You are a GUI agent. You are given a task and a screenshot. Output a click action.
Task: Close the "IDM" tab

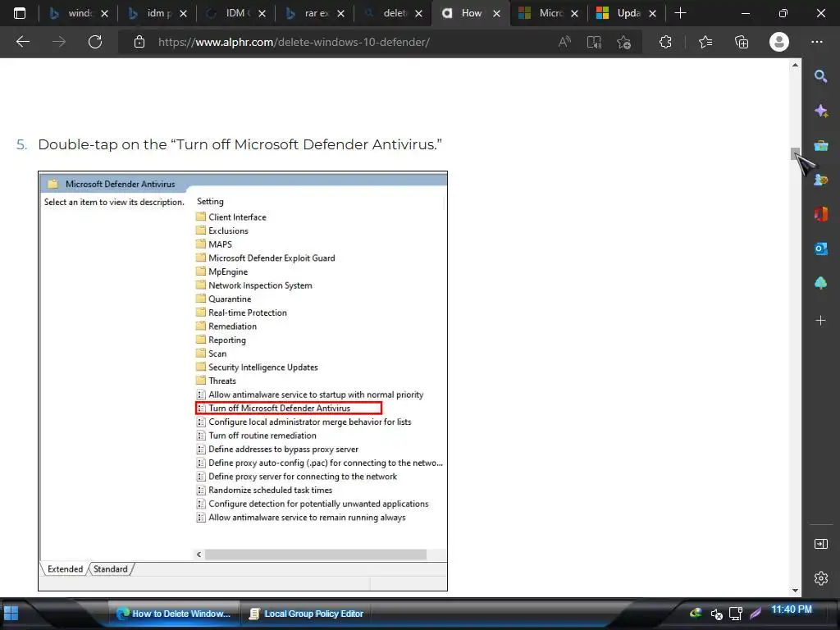pos(262,13)
